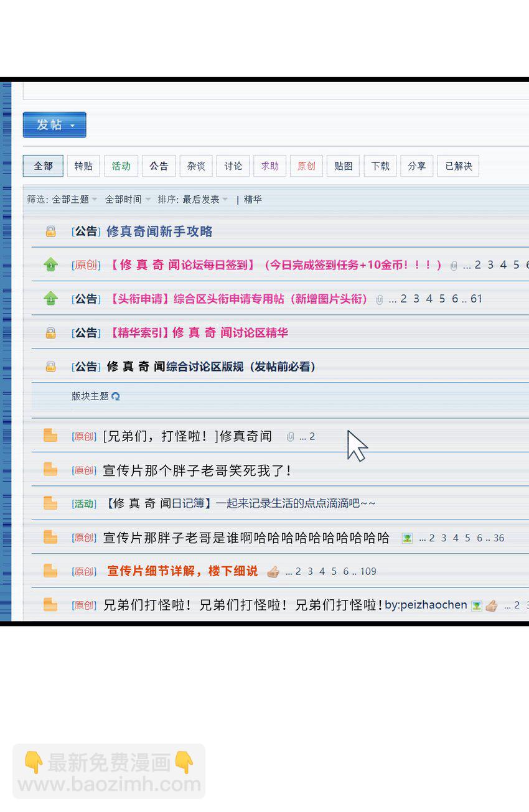
Task: Select the 分享 category tab
Action: point(416,166)
